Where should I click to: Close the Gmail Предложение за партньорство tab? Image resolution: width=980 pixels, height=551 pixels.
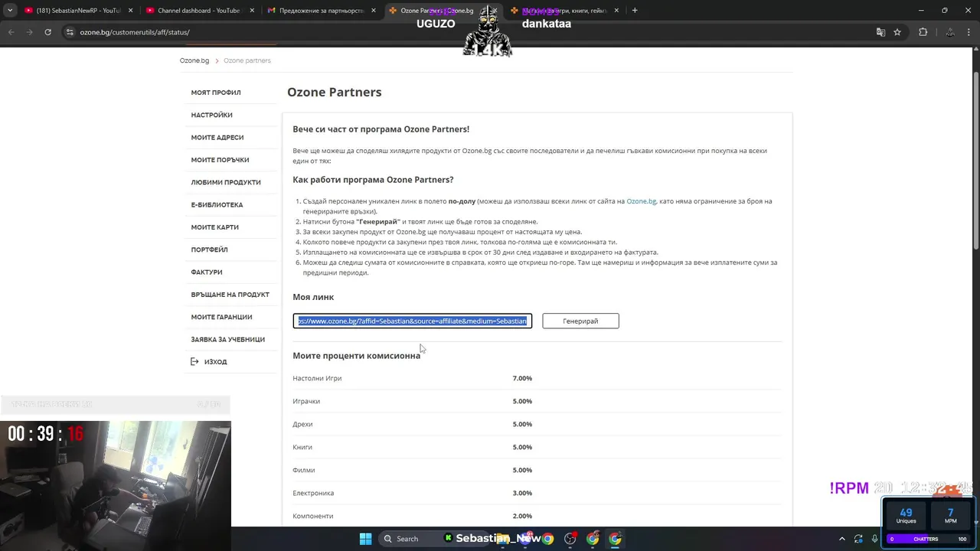coord(374,11)
